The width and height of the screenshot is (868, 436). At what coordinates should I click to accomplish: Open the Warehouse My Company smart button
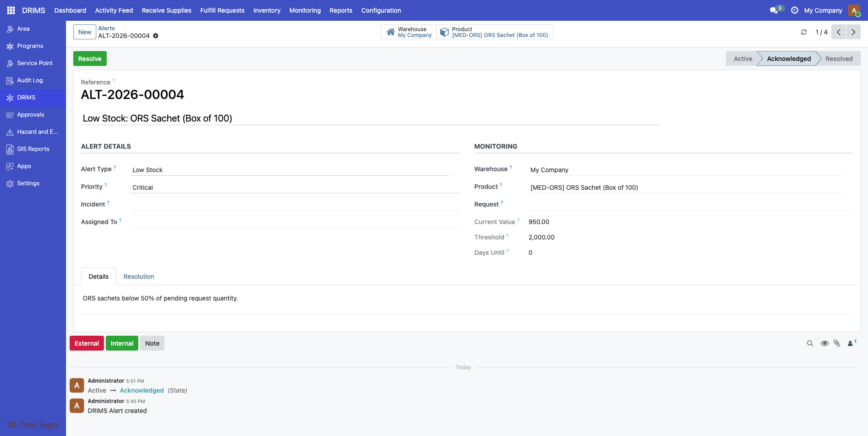click(x=409, y=32)
